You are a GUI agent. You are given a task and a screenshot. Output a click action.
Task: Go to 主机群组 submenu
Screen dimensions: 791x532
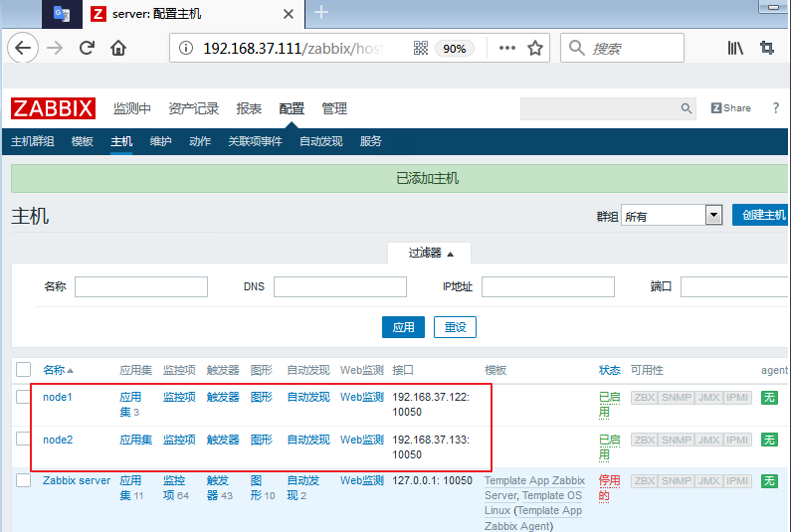(33, 141)
